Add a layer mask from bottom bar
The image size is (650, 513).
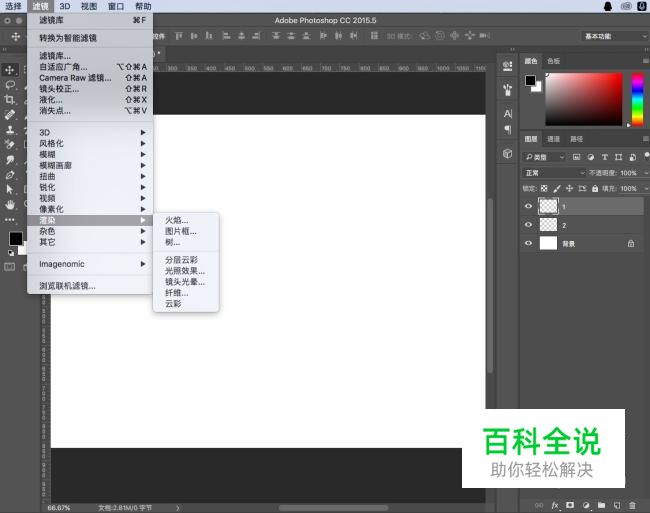pyautogui.click(x=570, y=505)
